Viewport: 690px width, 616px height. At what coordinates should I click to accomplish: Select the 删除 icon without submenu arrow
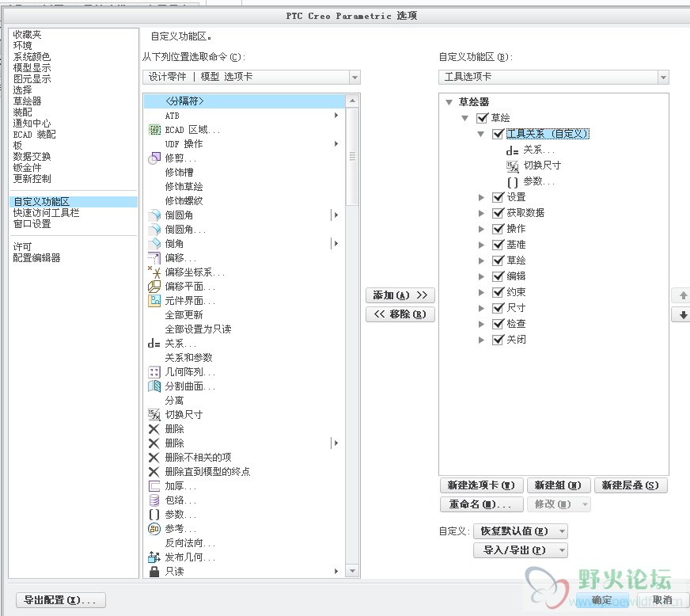pyautogui.click(x=154, y=429)
